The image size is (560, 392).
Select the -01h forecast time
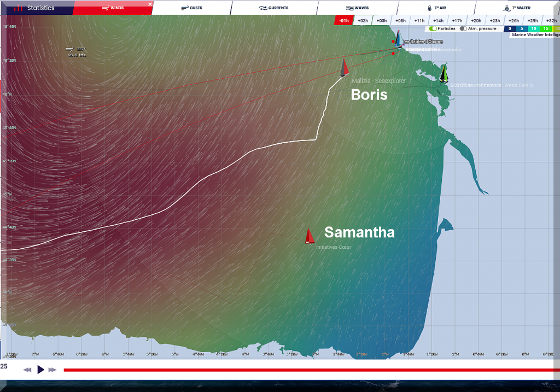(343, 20)
